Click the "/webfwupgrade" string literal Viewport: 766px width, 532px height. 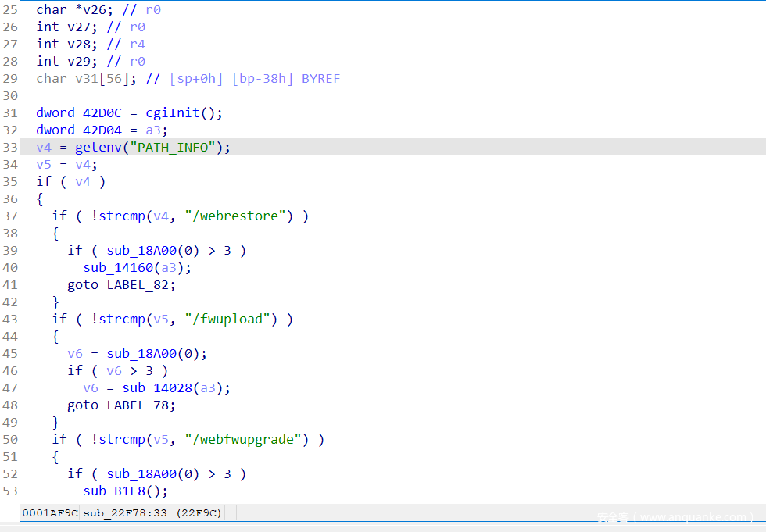243,439
